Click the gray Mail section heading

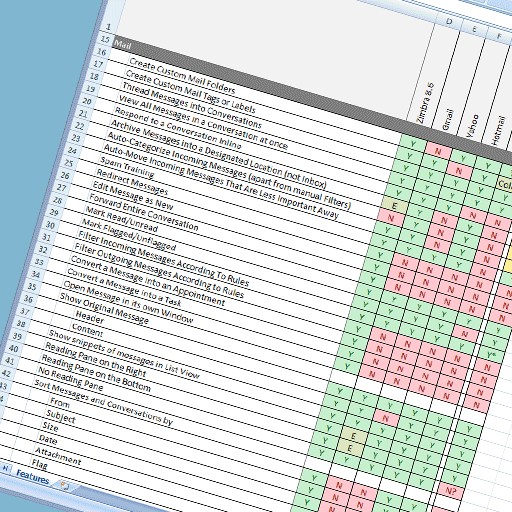click(x=122, y=45)
